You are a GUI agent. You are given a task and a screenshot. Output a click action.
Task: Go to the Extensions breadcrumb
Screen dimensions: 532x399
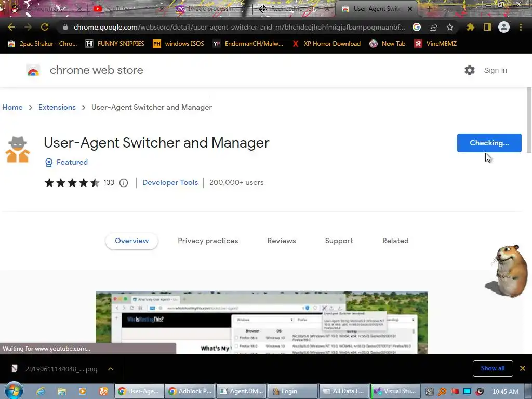(x=57, y=107)
